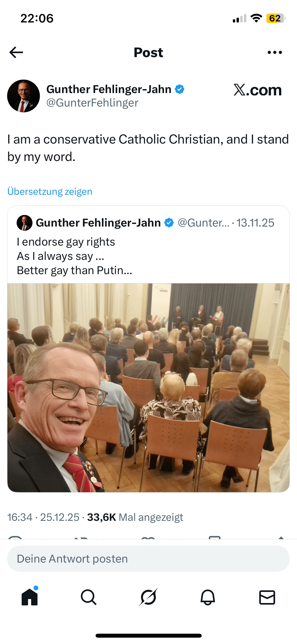Image resolution: width=297 pixels, height=644 pixels.
Task: Open the Search tab with magnifier icon
Action: pos(89,597)
